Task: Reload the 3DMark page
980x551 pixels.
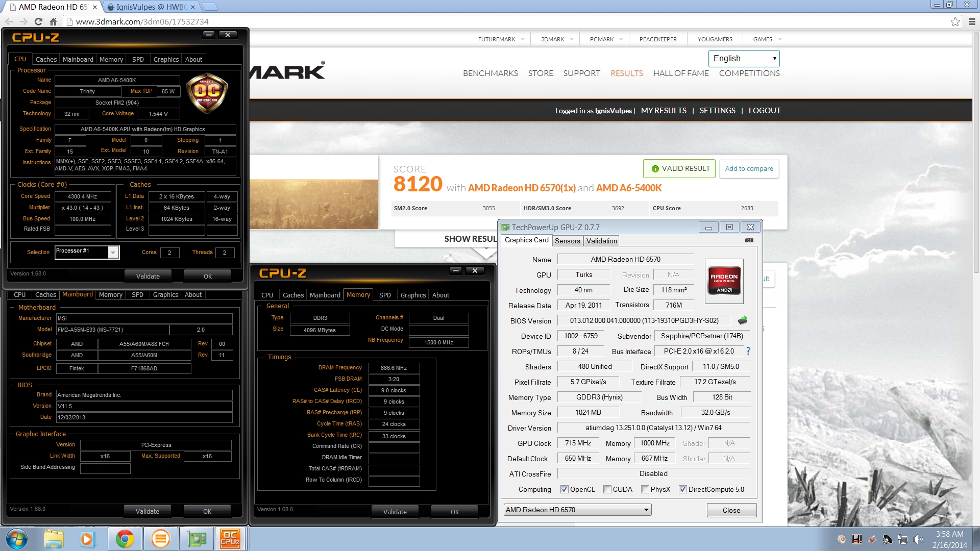Action: coord(38,21)
